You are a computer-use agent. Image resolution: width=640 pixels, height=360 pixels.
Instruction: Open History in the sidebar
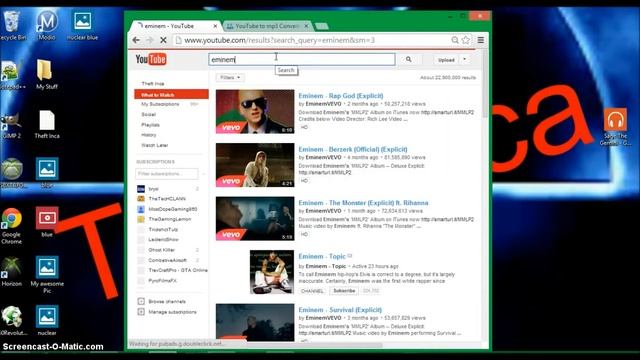(149, 135)
